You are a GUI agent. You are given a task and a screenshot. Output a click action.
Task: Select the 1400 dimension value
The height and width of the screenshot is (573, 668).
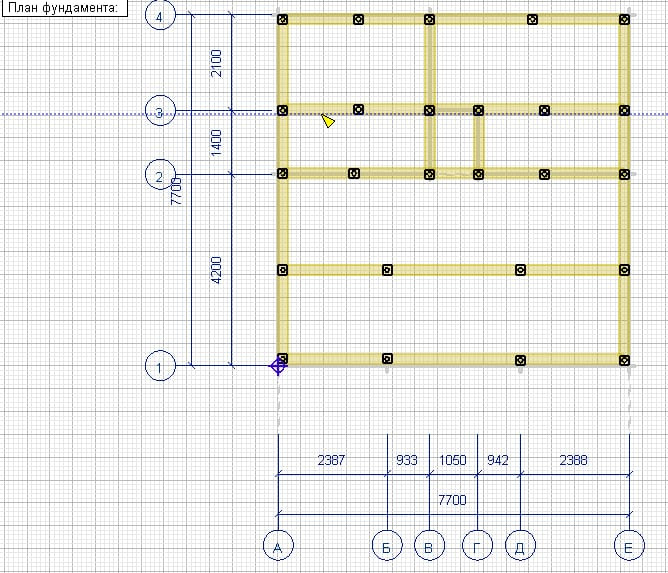[217, 143]
